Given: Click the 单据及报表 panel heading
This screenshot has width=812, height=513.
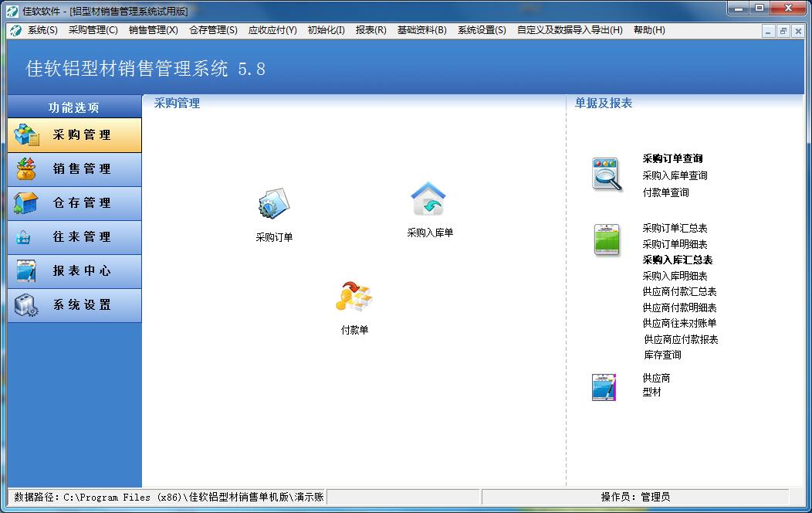Looking at the screenshot, I should pyautogui.click(x=604, y=103).
